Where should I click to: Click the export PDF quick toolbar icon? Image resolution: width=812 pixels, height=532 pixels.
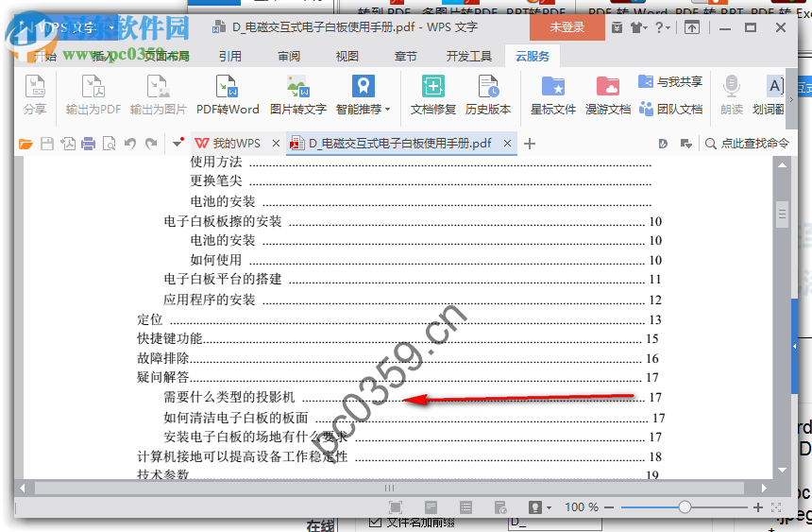[x=68, y=144]
